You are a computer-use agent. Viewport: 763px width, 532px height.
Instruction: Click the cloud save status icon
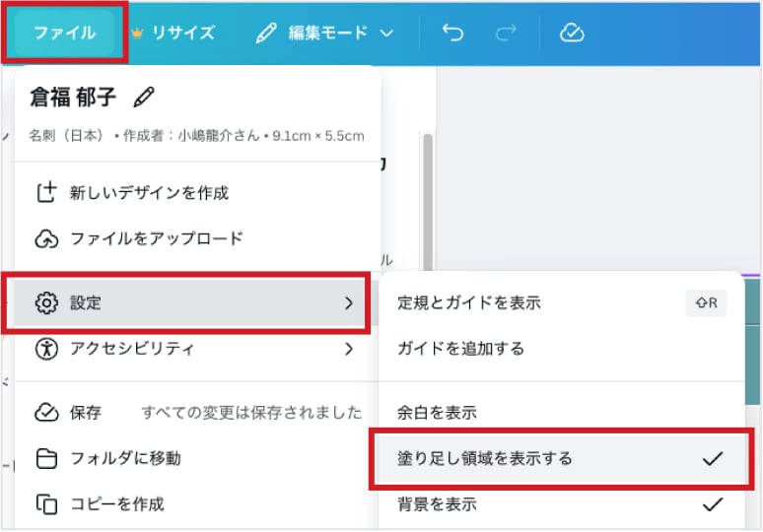coord(572,33)
